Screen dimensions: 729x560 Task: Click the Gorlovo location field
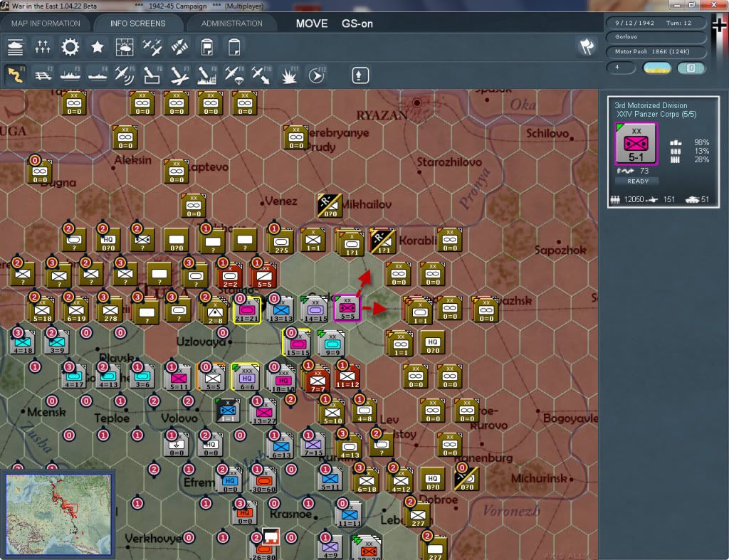pyautogui.click(x=656, y=37)
